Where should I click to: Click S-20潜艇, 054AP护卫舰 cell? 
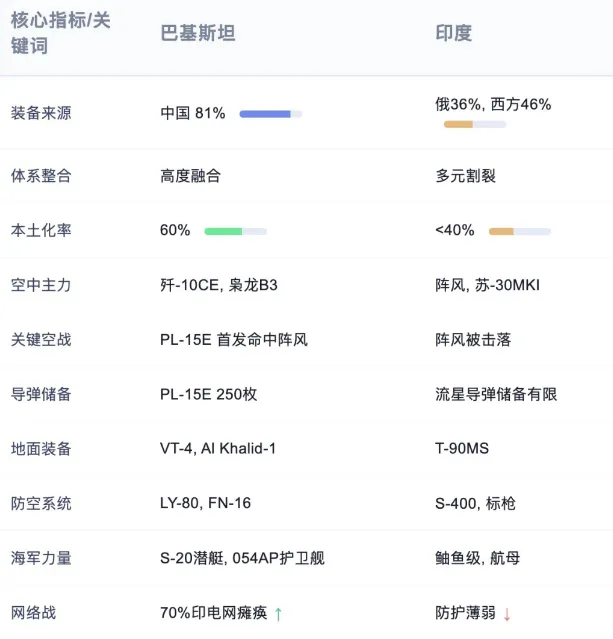[243, 558]
